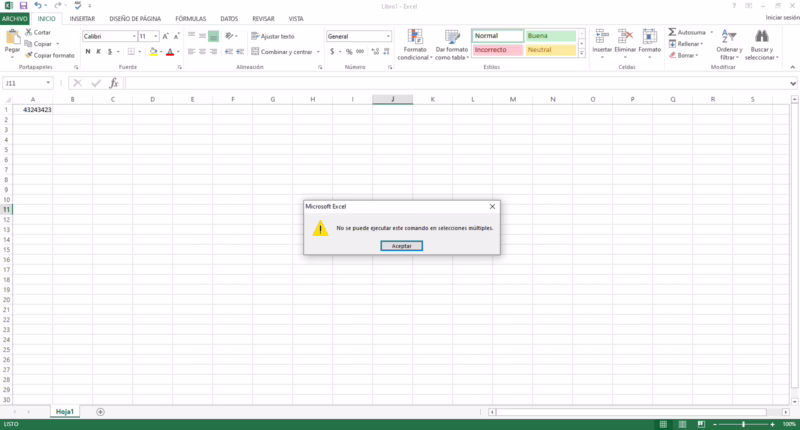Switch to DISEÑO DE PÁGINA tab
The height and width of the screenshot is (430, 800).
[135, 18]
